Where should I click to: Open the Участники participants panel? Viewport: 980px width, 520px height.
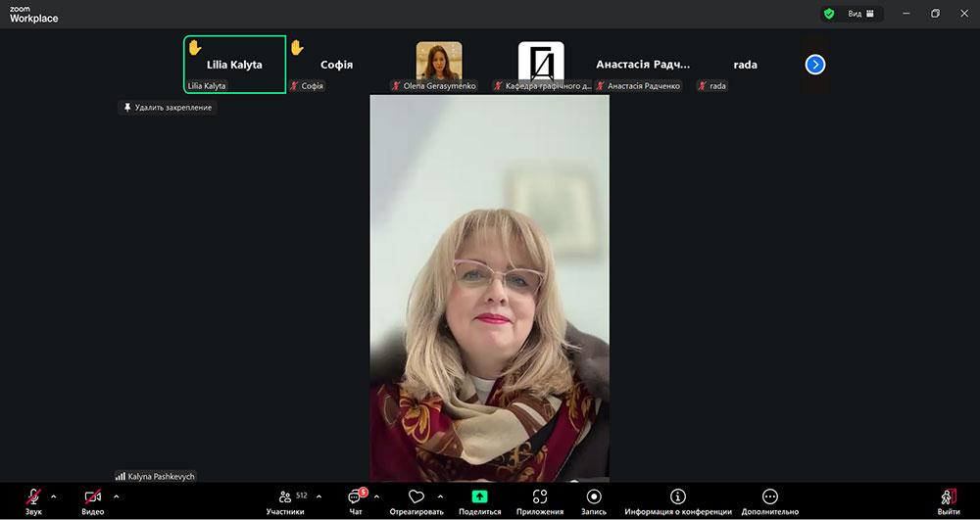point(285,497)
